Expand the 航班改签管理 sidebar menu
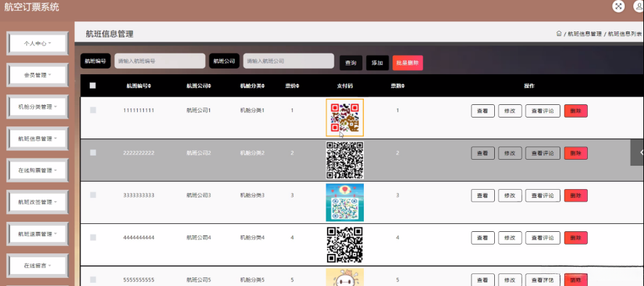The height and width of the screenshot is (286, 644). (x=37, y=202)
